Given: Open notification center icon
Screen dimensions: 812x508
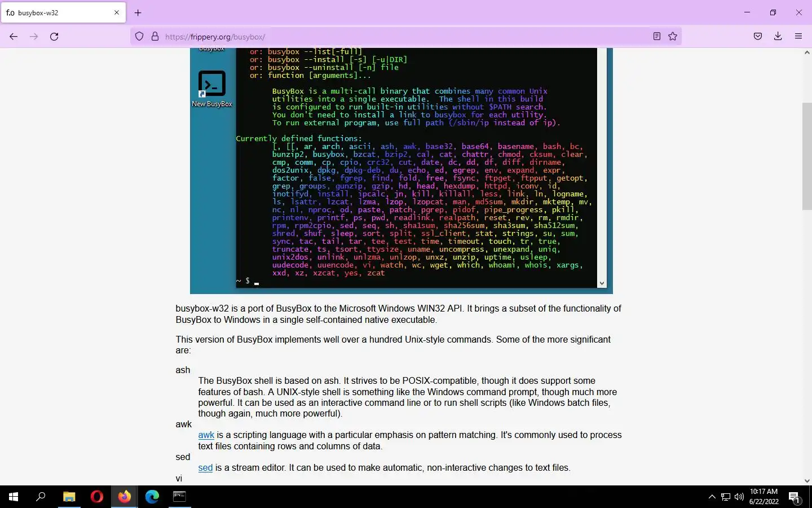Looking at the screenshot, I should [x=795, y=497].
